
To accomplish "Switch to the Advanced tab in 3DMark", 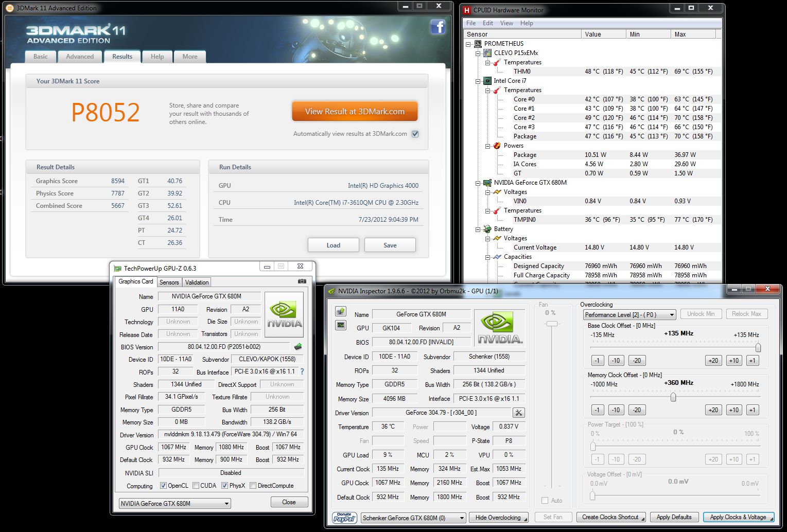I will point(80,57).
